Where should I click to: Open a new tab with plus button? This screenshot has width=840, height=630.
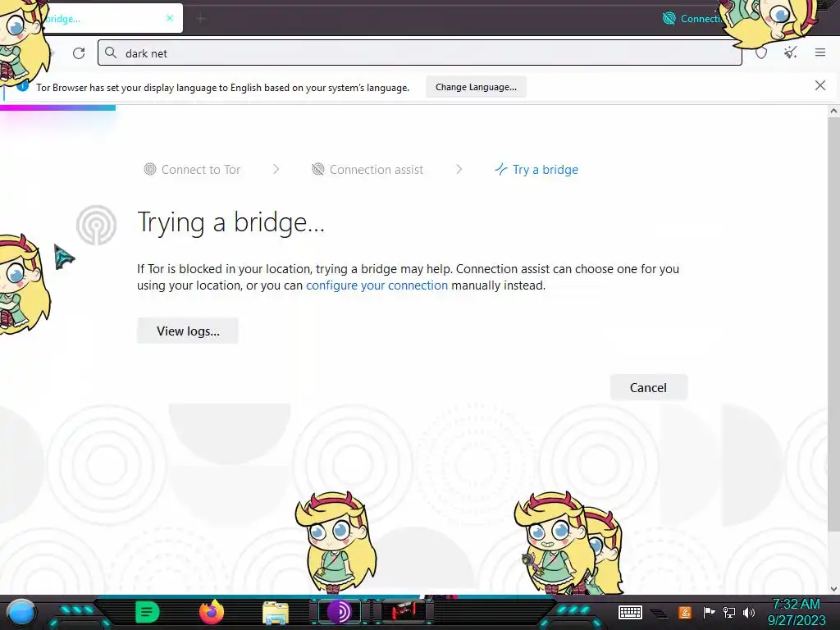point(201,19)
